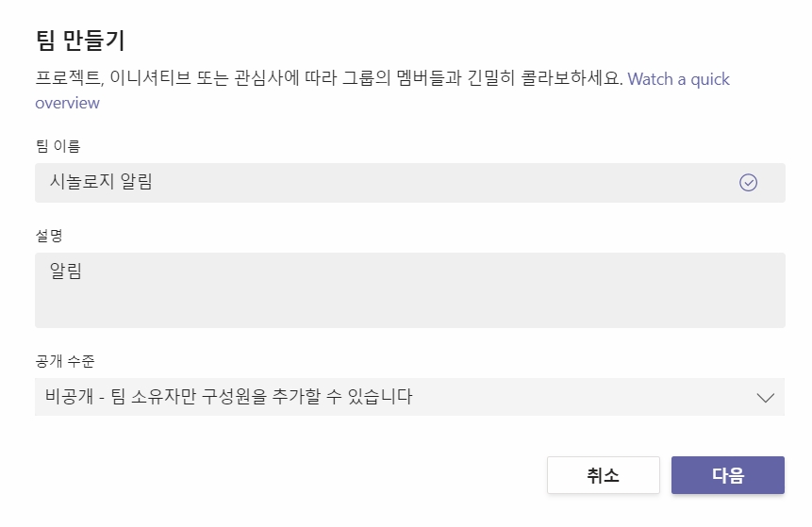Viewport: 812px width, 527px height.
Task: Click the word overview in the link
Action: pyautogui.click(x=67, y=103)
